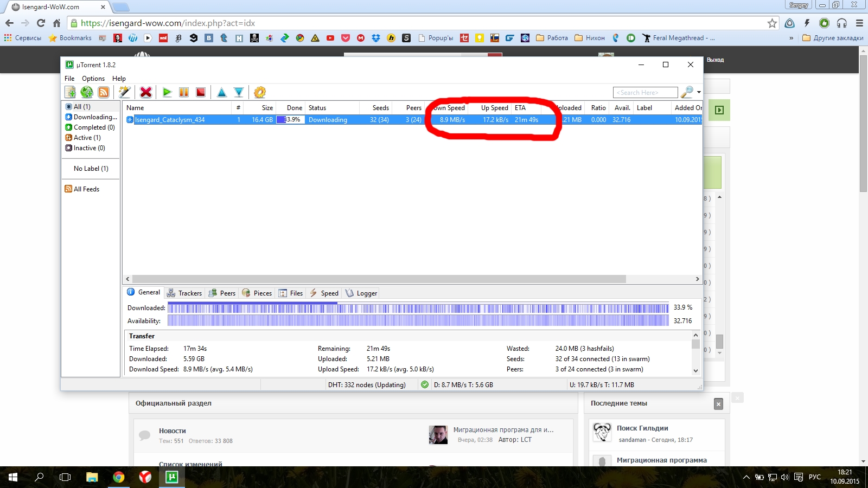Open the Другие закладки bookmarks folder
The width and height of the screenshot is (868, 488).
click(x=833, y=38)
